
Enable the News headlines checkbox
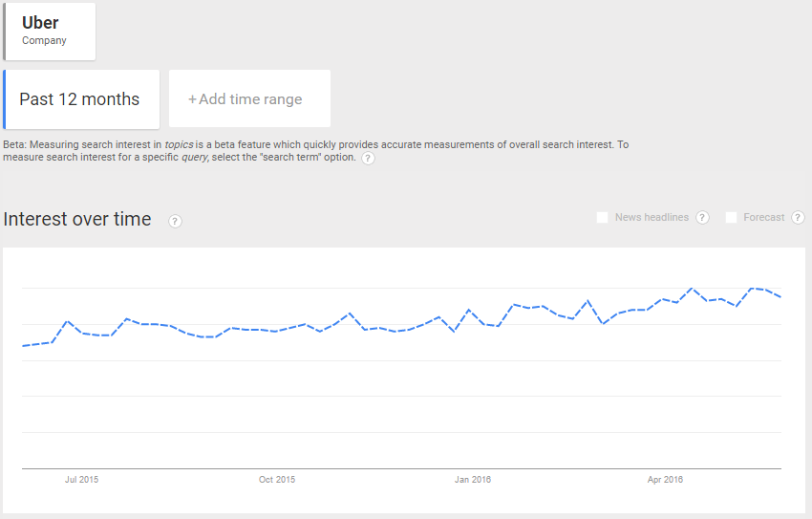pyautogui.click(x=602, y=218)
